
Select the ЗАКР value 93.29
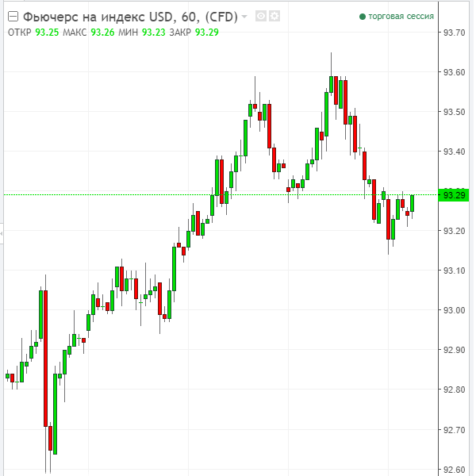pyautogui.click(x=206, y=32)
